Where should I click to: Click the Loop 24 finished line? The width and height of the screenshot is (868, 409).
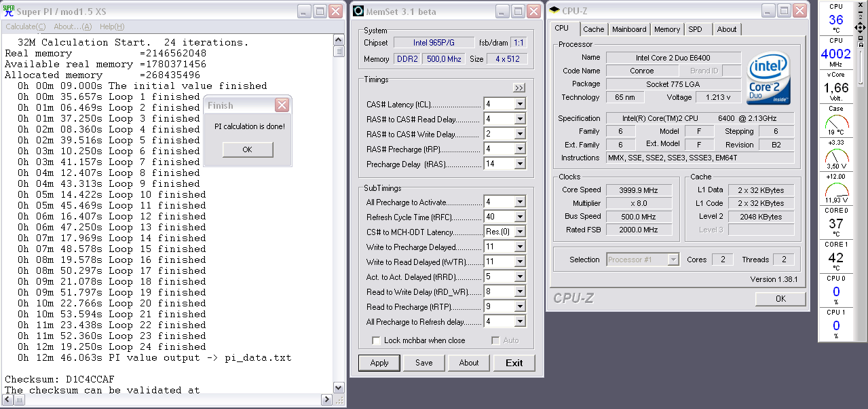point(112,346)
